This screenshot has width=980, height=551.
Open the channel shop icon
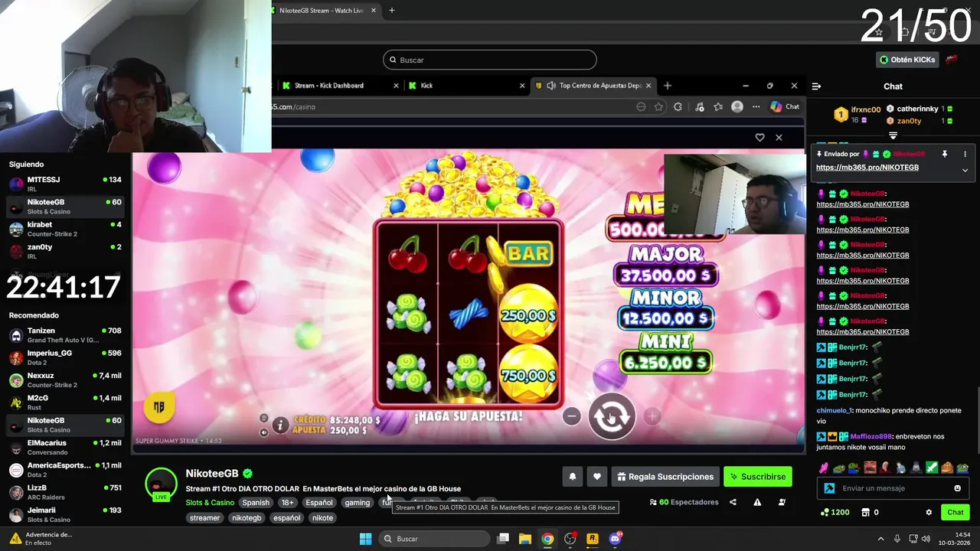coord(866,512)
